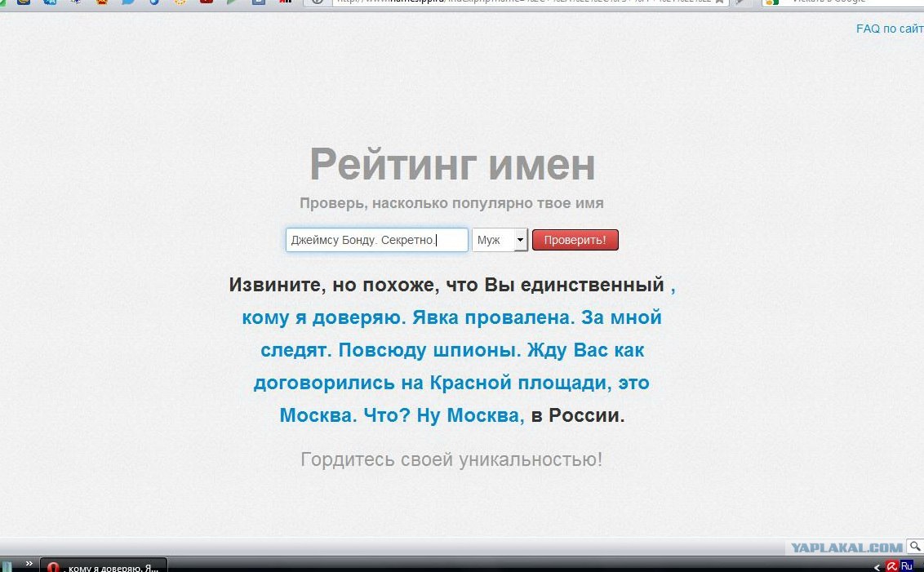Click the line 'договорились на Красной площади, это'

(x=451, y=383)
